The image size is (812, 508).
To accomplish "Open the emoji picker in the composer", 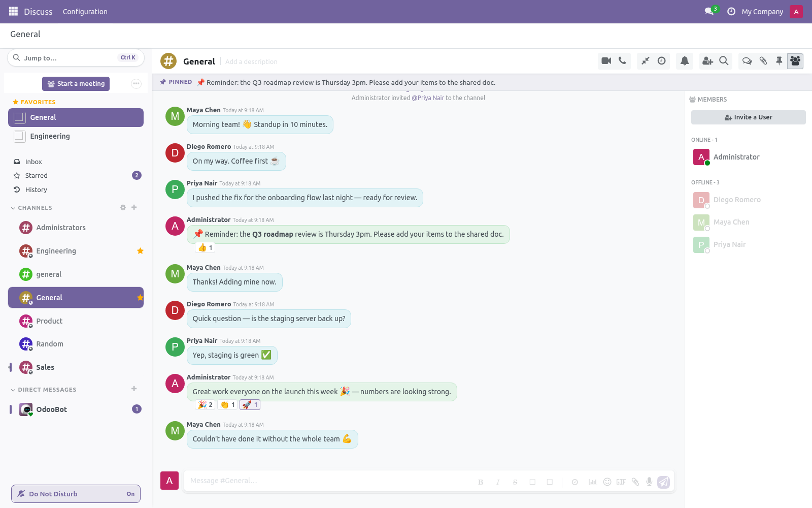I will (x=607, y=482).
